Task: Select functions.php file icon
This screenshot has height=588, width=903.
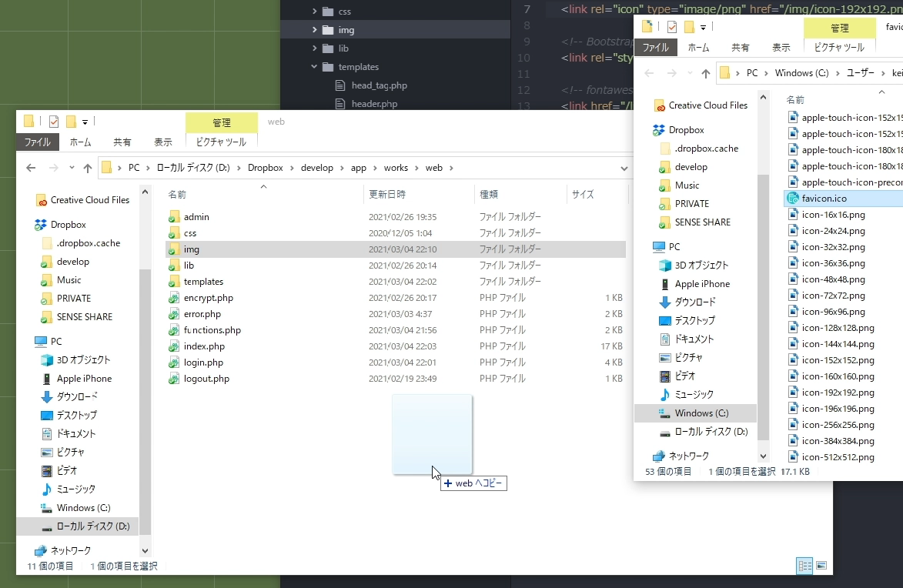Action: 174,330
